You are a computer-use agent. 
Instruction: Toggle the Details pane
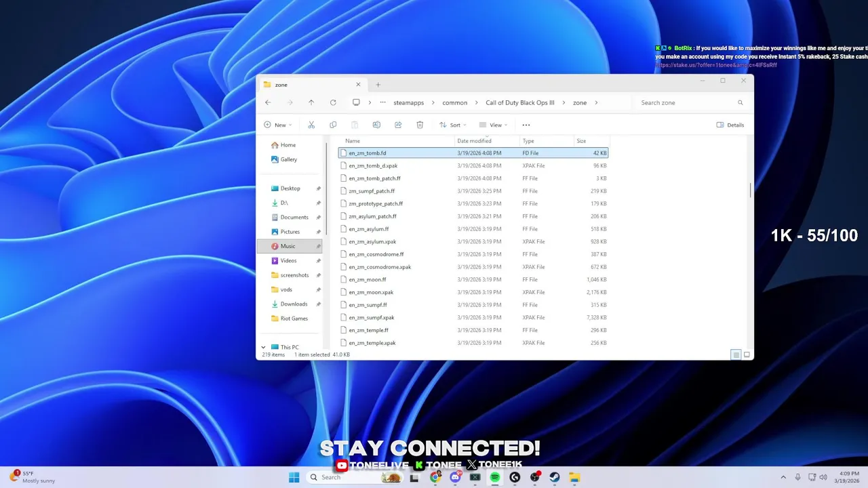(730, 125)
